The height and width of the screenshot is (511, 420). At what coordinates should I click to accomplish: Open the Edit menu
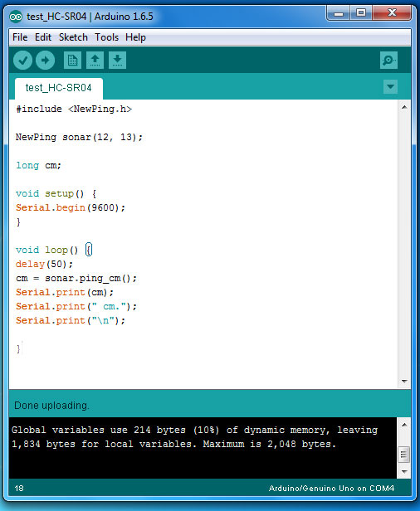tap(43, 37)
